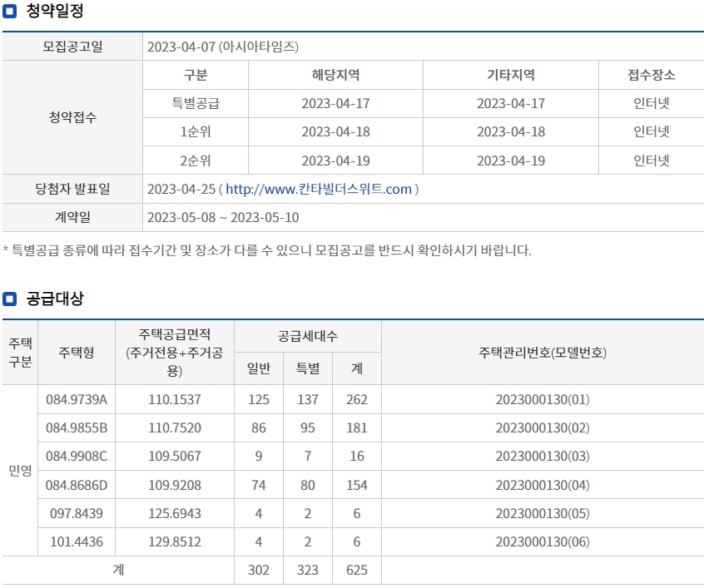Click the 구분 column header
The width and height of the screenshot is (704, 588).
pyautogui.click(x=196, y=75)
